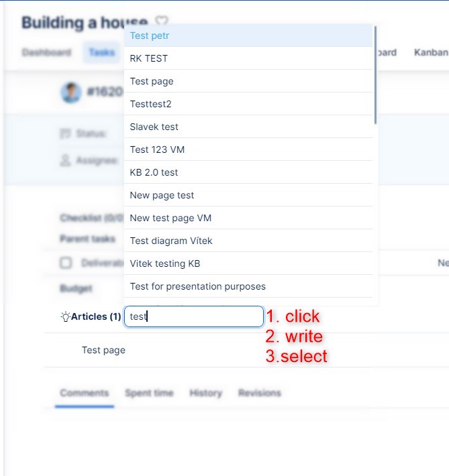Open the Tasks tab
Screen dimensions: 449x476
[101, 52]
